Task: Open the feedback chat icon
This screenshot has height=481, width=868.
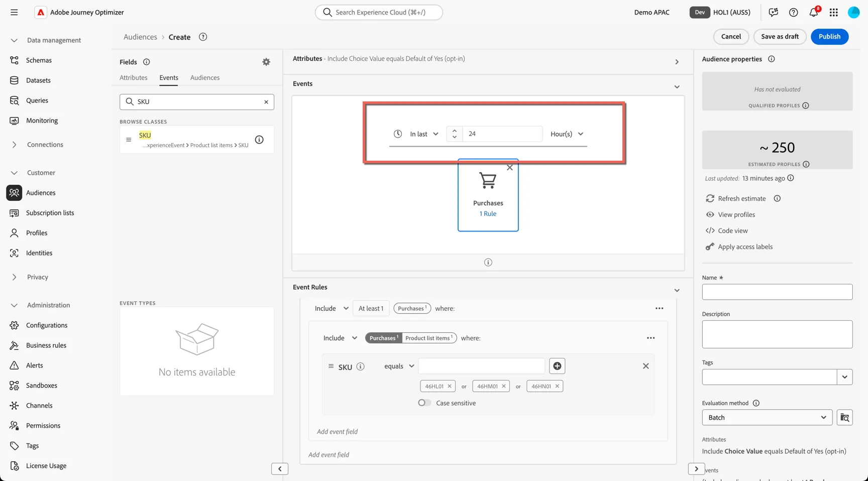Action: (774, 12)
